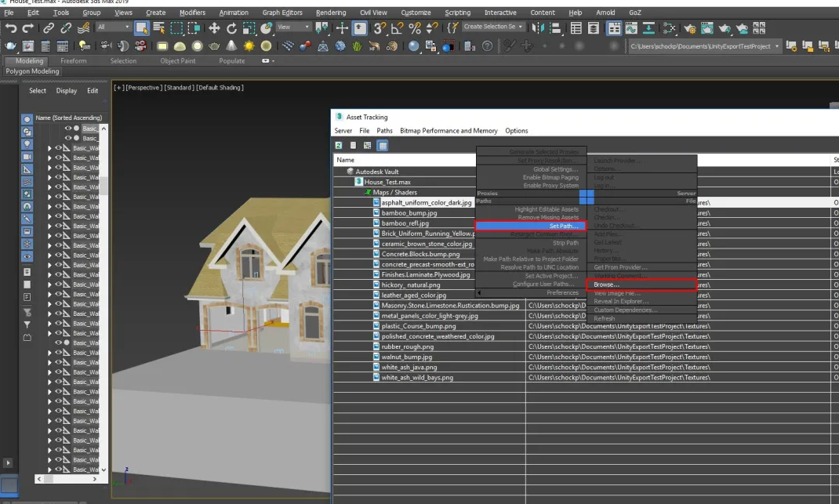
Task: Choose Browse... in the context submenu
Action: click(641, 285)
